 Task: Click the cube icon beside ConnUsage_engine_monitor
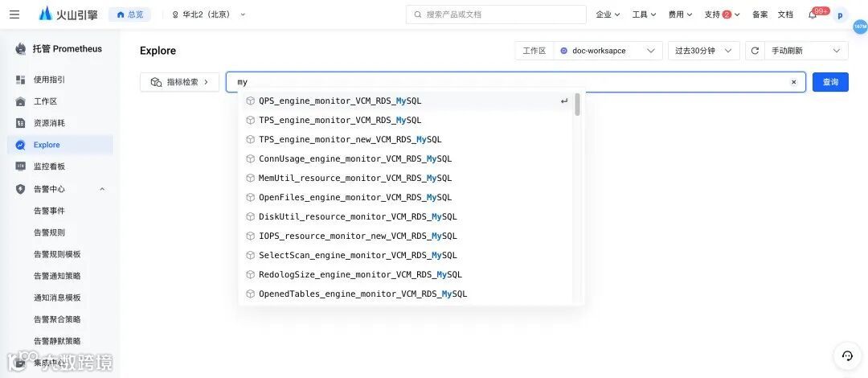[250, 158]
